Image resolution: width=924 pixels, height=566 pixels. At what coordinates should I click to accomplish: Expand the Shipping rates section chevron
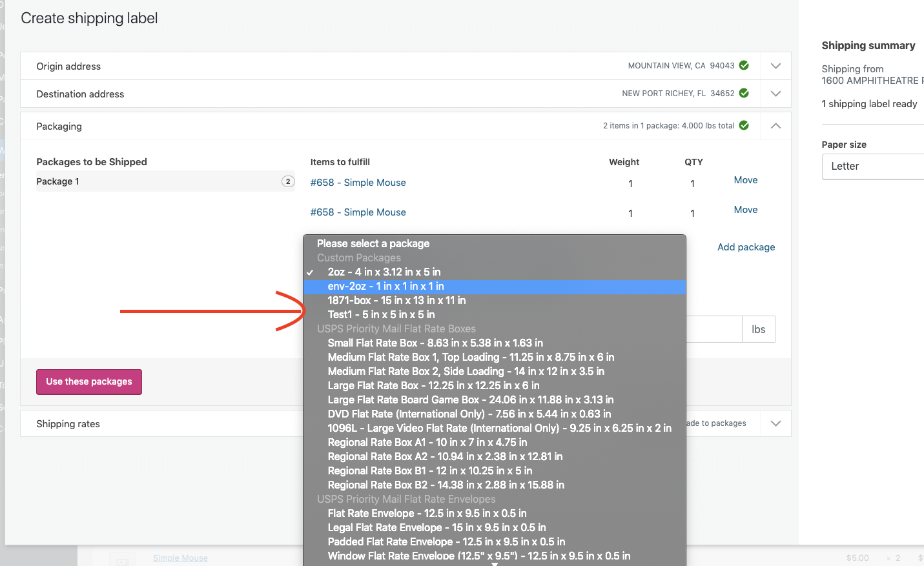pos(775,423)
